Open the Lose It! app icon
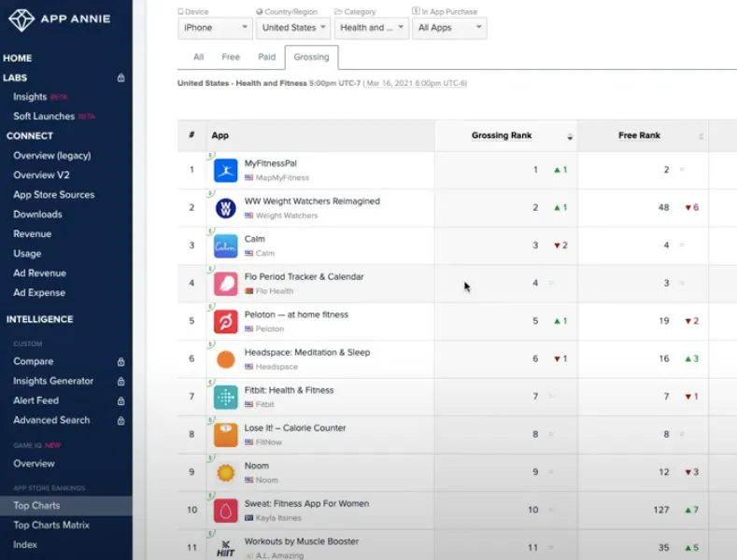Image resolution: width=737 pixels, height=560 pixels. (x=226, y=435)
